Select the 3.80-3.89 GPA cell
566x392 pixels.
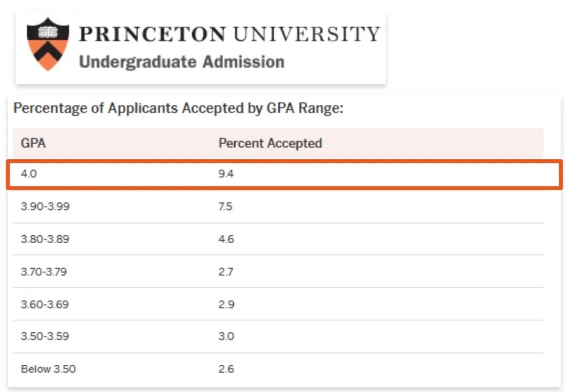[x=45, y=239]
